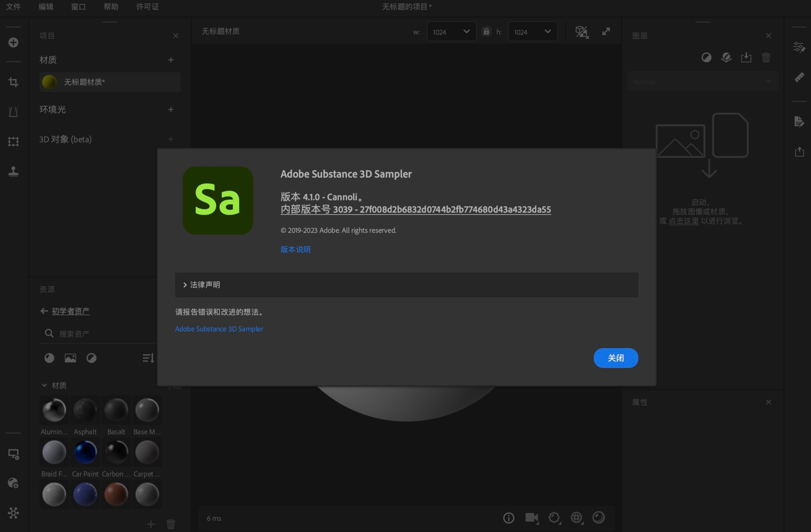Click the render sphere icon in viewport bar
Viewport: 811px width, 532px height.
click(599, 517)
